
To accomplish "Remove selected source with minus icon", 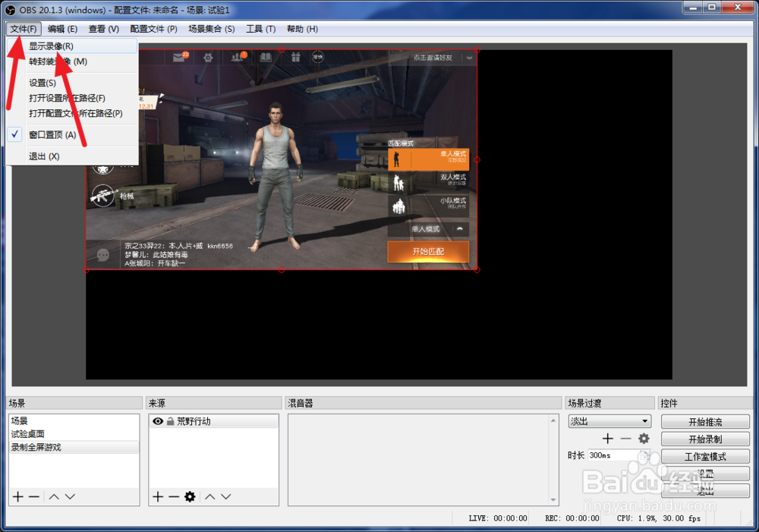I will point(174,496).
